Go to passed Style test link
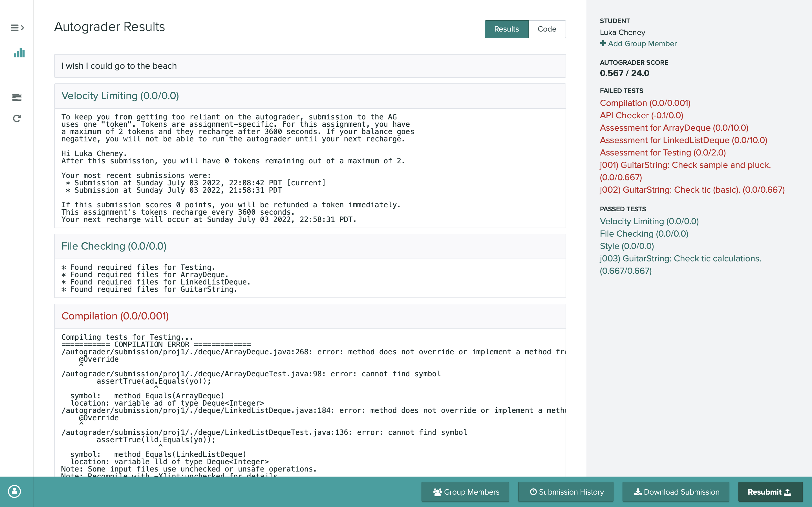Viewport: 812px width, 507px height. click(626, 246)
